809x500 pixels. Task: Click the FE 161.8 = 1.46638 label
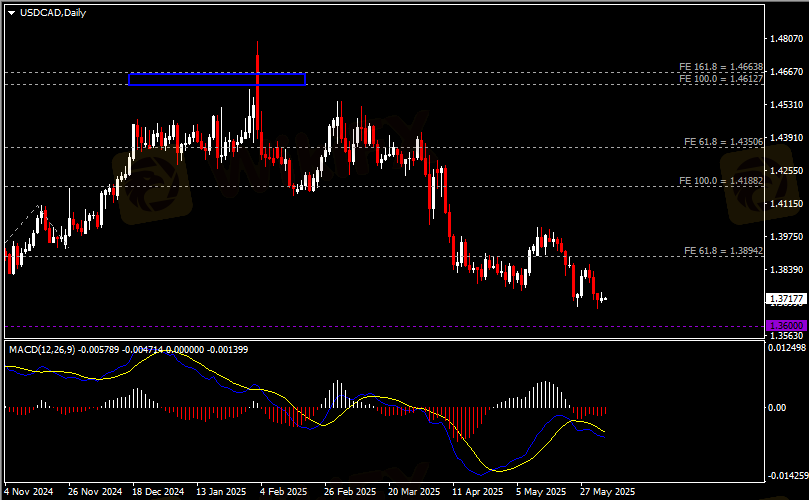[721, 68]
